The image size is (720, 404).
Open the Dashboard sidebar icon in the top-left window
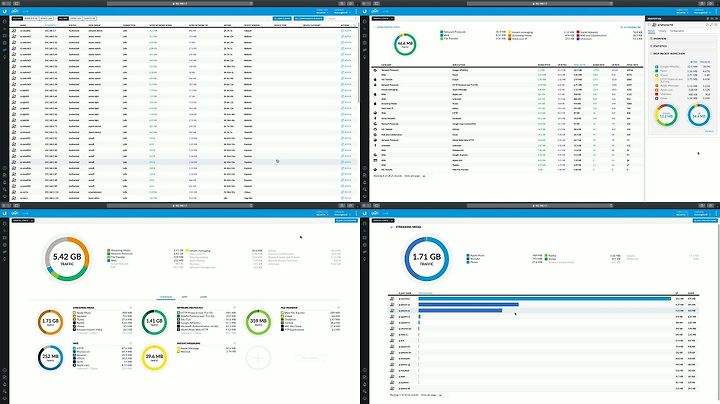[5, 22]
